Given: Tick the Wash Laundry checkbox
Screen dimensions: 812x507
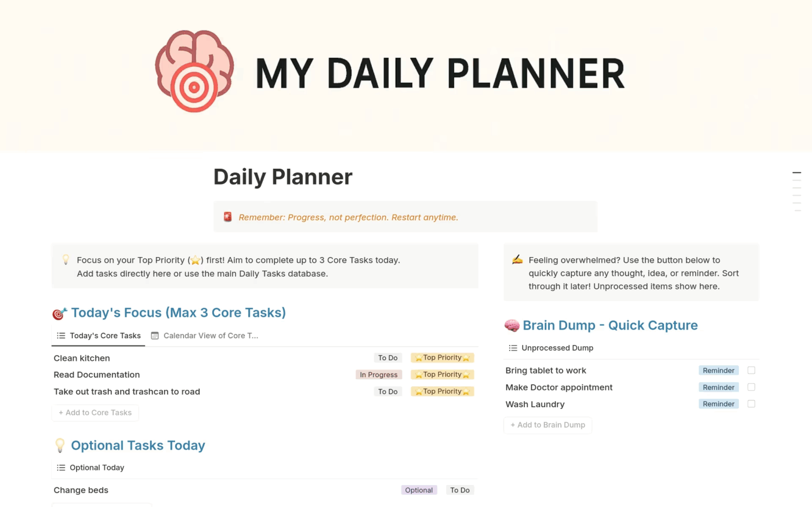Looking at the screenshot, I should (751, 404).
